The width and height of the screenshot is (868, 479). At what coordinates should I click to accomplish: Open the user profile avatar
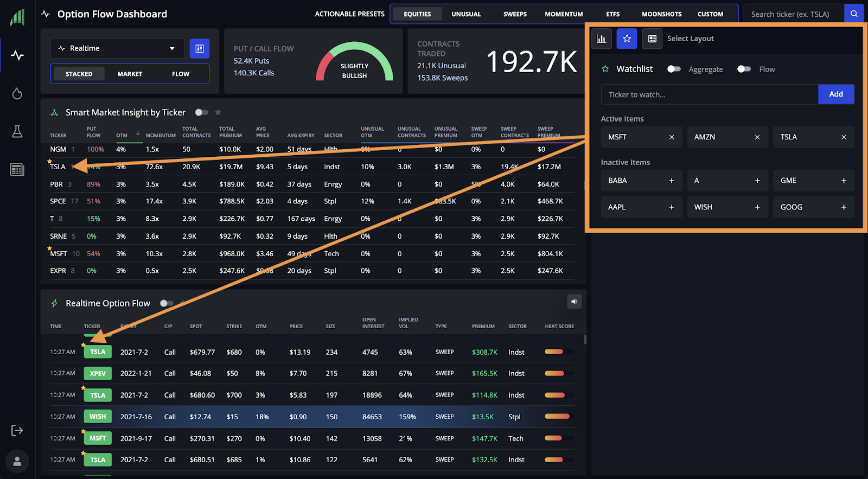click(17, 461)
